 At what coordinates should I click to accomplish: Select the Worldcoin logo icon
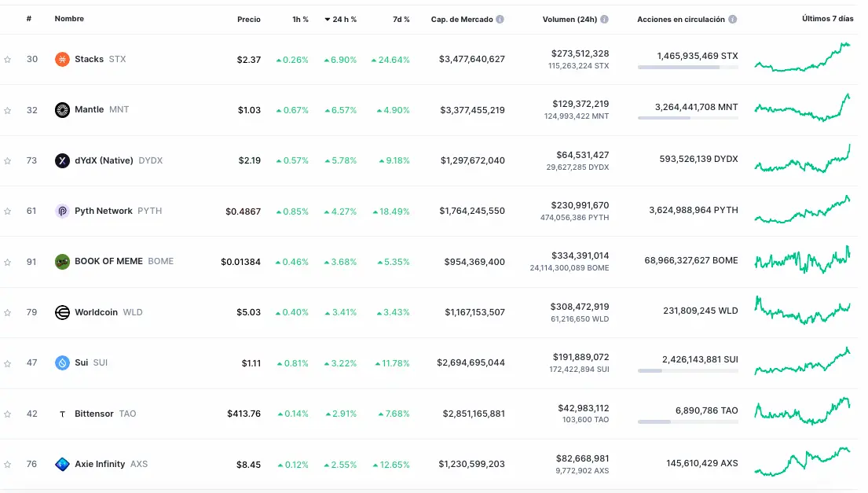point(61,311)
